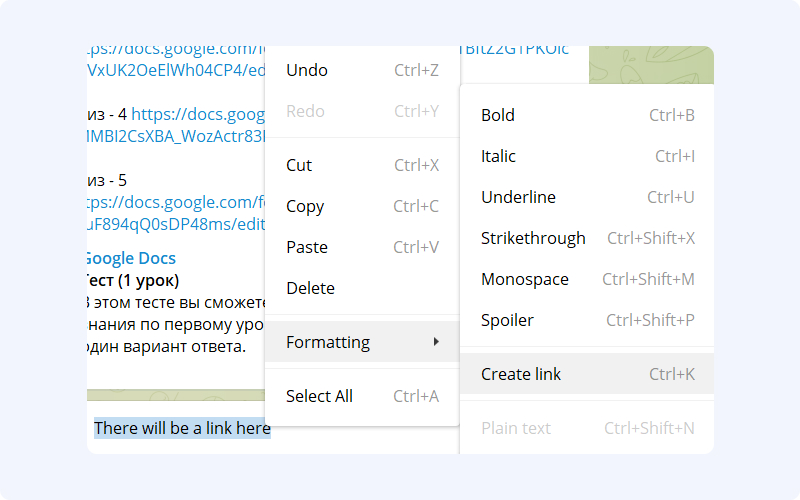Click the Undo menu entry

click(x=362, y=70)
